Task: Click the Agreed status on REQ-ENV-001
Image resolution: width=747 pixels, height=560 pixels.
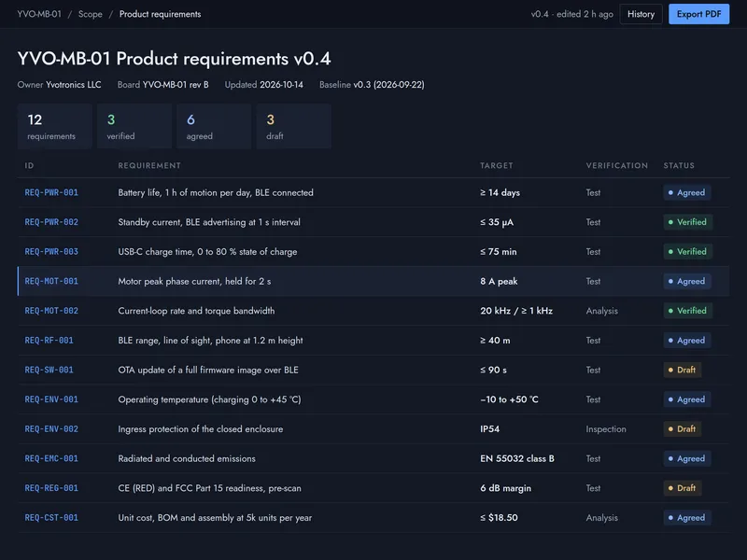Action: click(x=687, y=399)
